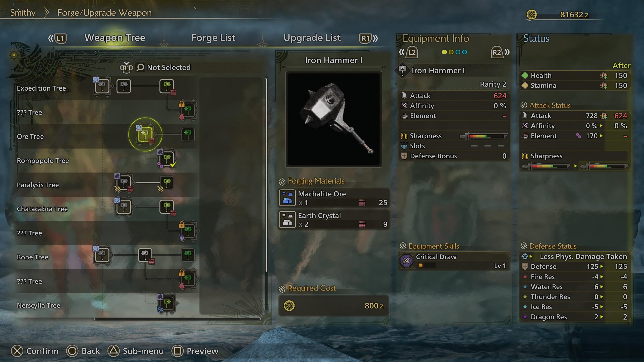Click the Preview button prompt
Viewport: 644px width, 362px height.
[195, 351]
